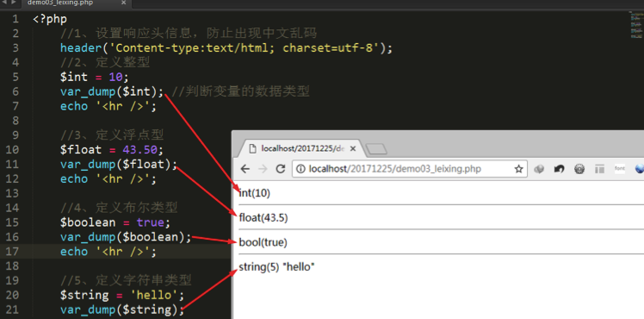644x319 pixels.
Task: Click the black curved-arrow extension icon
Action: coord(559,169)
